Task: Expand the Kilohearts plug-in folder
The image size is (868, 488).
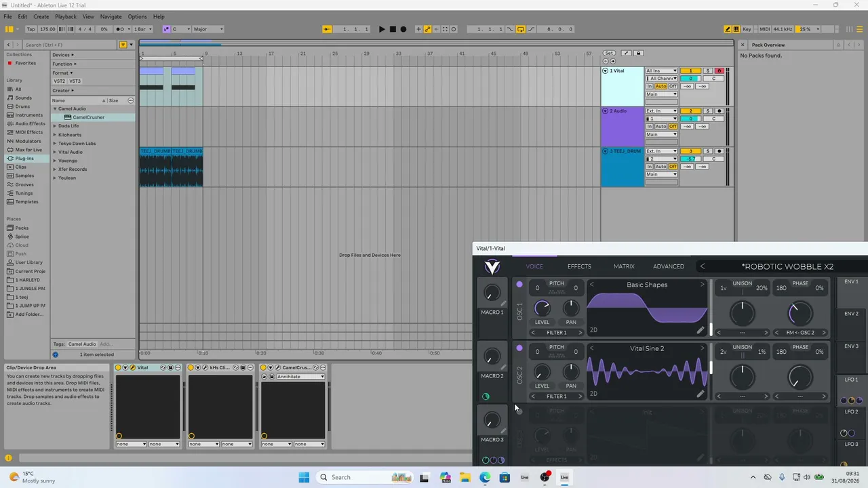Action: pos(55,135)
